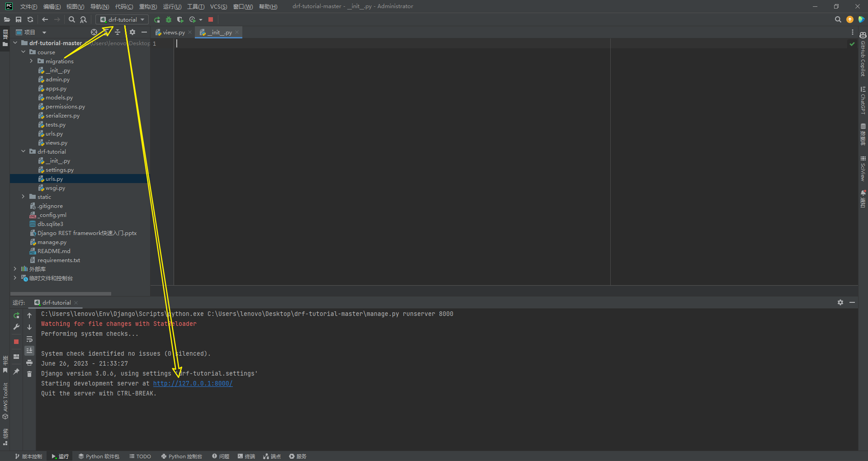
Task: Expand the external libraries node
Action: (x=15, y=269)
